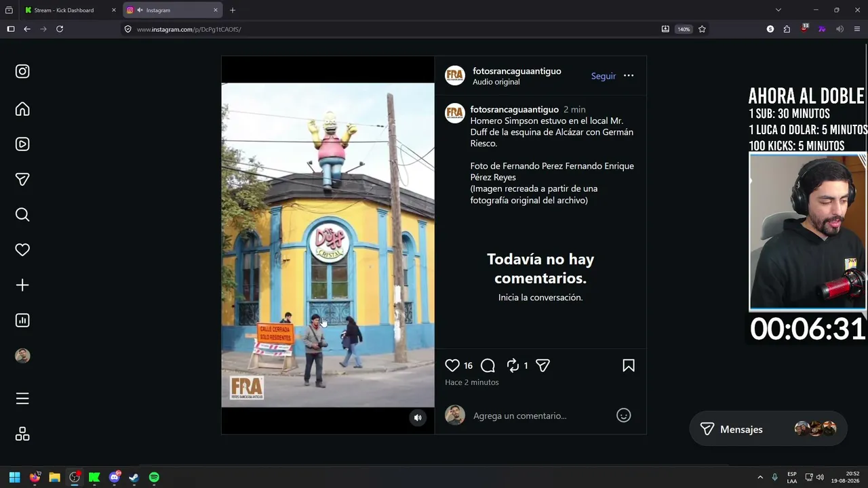Create new post with plus icon
868x488 pixels.
[x=22, y=285]
